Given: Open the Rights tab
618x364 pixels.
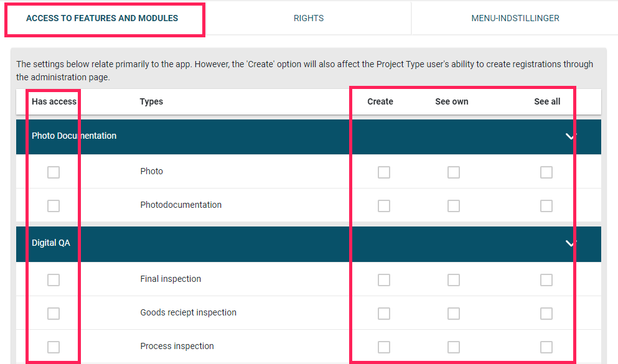Looking at the screenshot, I should point(309,18).
